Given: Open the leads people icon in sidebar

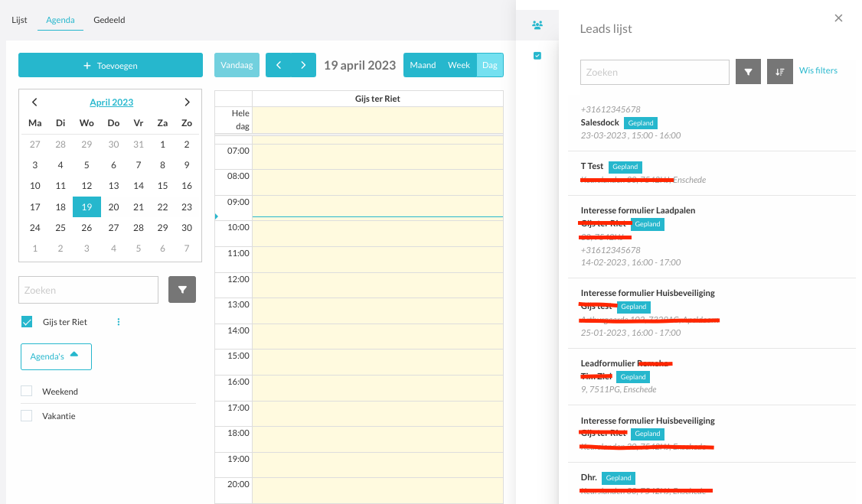Looking at the screenshot, I should [537, 24].
